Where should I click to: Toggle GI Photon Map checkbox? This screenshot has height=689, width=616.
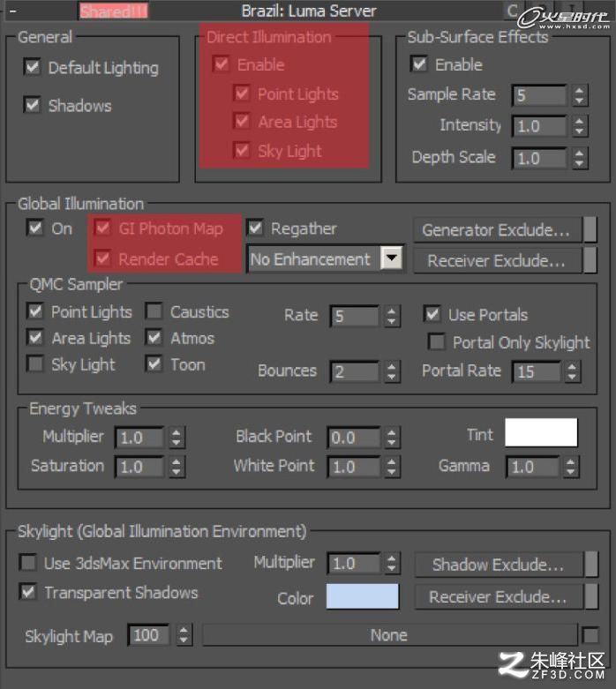click(103, 228)
